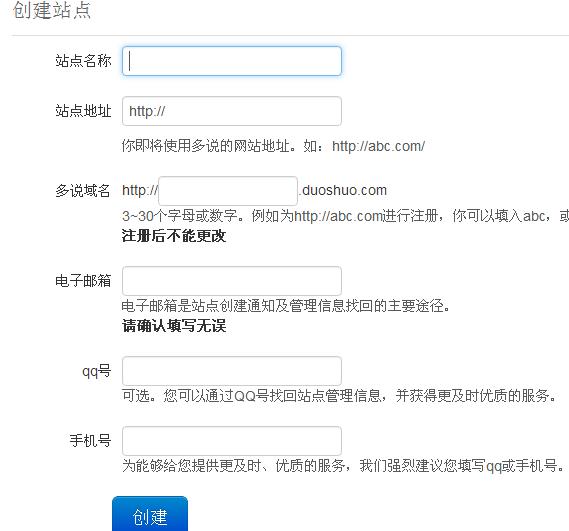Click the 站点地址 field label
Image resolution: width=569 pixels, height=531 pixels.
83,111
